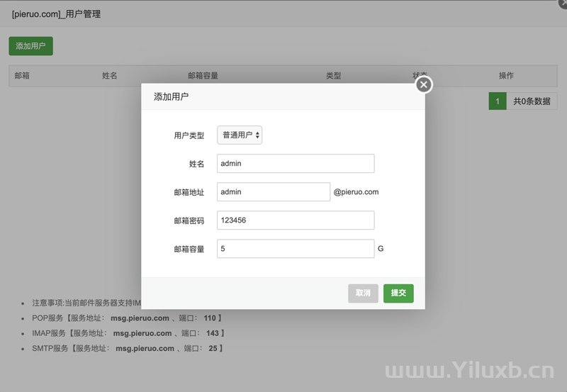567x392 pixels.
Task: Click the @pieruo.com domain suffix text
Action: [x=356, y=191]
